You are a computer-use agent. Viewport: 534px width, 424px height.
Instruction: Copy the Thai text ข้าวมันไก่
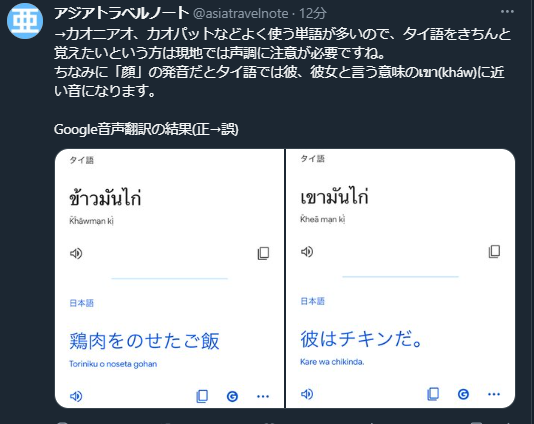pyautogui.click(x=263, y=253)
